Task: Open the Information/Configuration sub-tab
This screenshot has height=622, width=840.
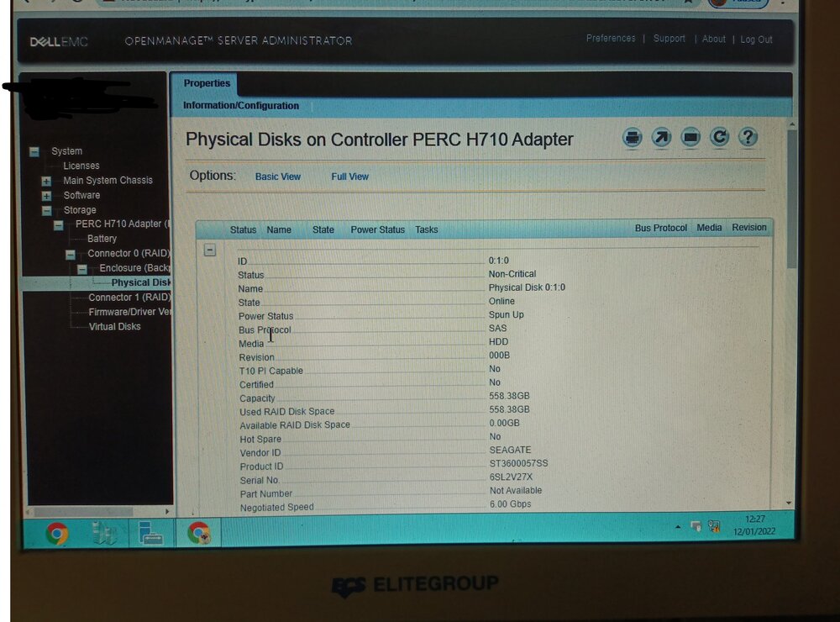Action: 241,106
